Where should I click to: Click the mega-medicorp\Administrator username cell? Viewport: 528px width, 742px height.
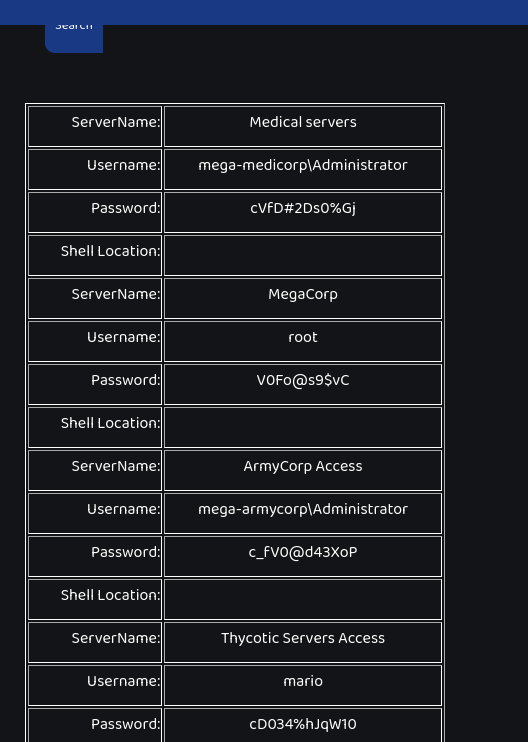click(303, 169)
